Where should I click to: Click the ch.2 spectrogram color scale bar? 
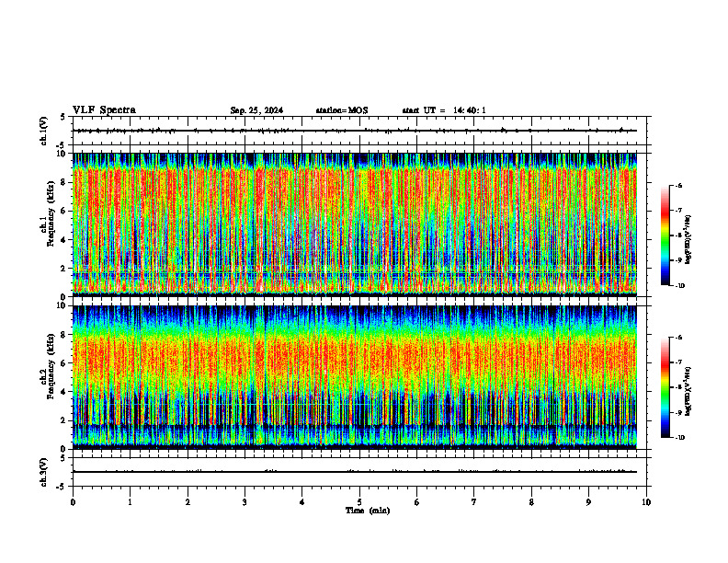[665, 387]
